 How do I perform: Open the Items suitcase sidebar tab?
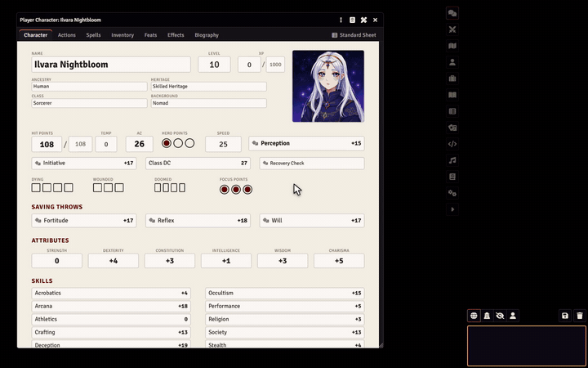tap(452, 79)
